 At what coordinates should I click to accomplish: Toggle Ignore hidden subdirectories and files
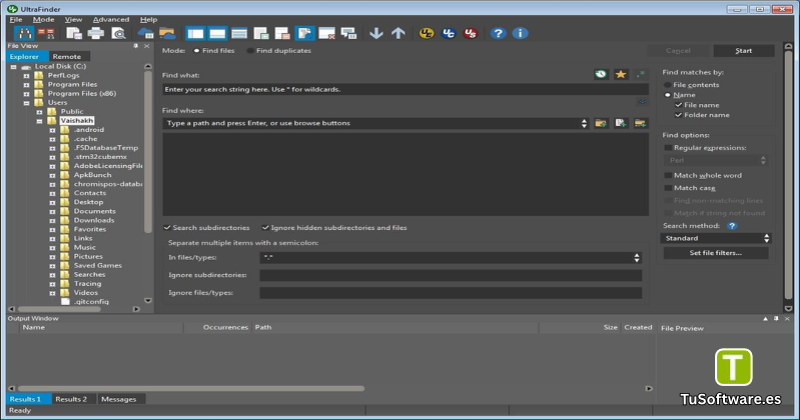265,228
